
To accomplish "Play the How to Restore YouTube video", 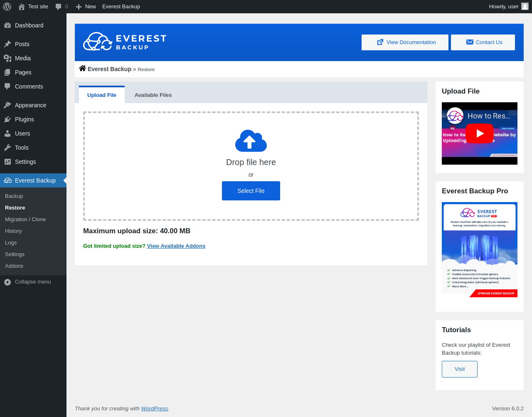I will 480,133.
